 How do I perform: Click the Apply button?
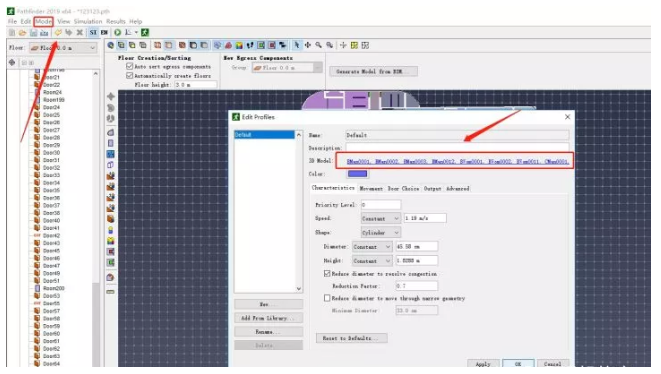click(483, 363)
